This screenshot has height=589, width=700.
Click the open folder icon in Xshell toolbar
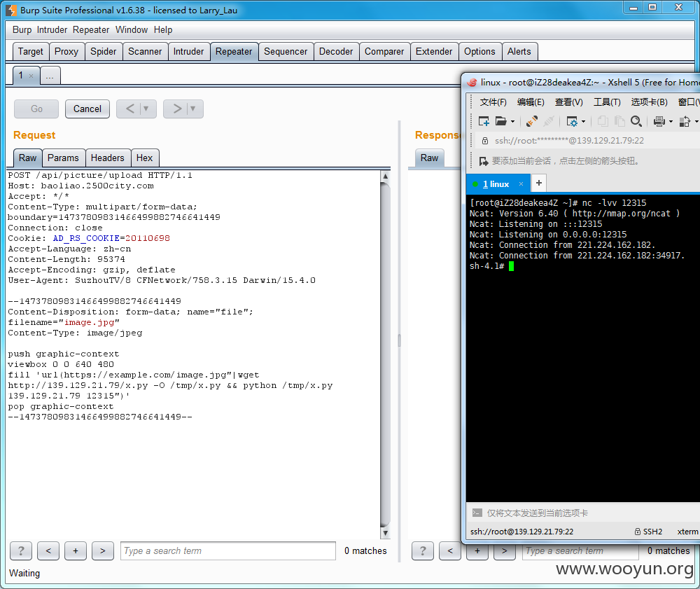tap(501, 121)
